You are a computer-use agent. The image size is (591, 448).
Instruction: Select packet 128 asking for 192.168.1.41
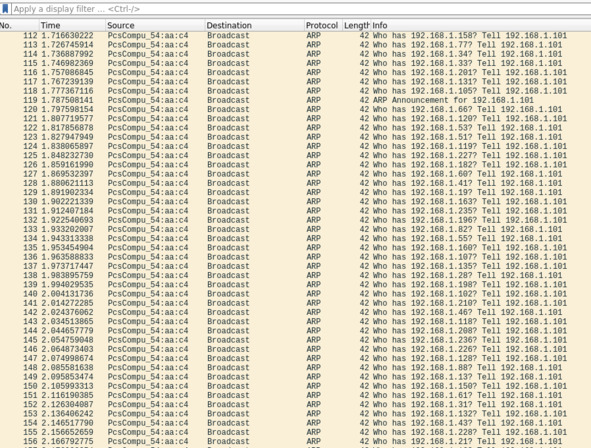click(296, 183)
